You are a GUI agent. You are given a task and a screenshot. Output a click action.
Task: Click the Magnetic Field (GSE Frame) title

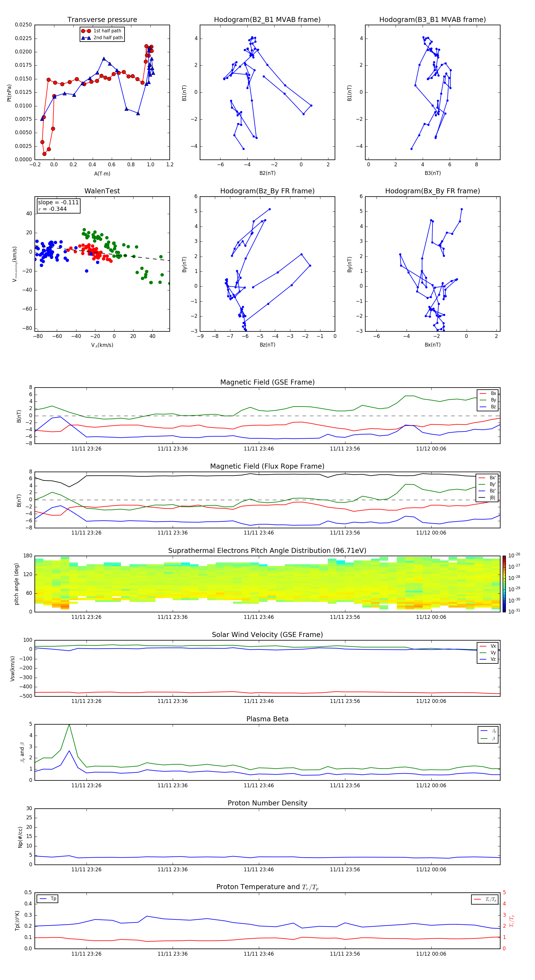(267, 382)
